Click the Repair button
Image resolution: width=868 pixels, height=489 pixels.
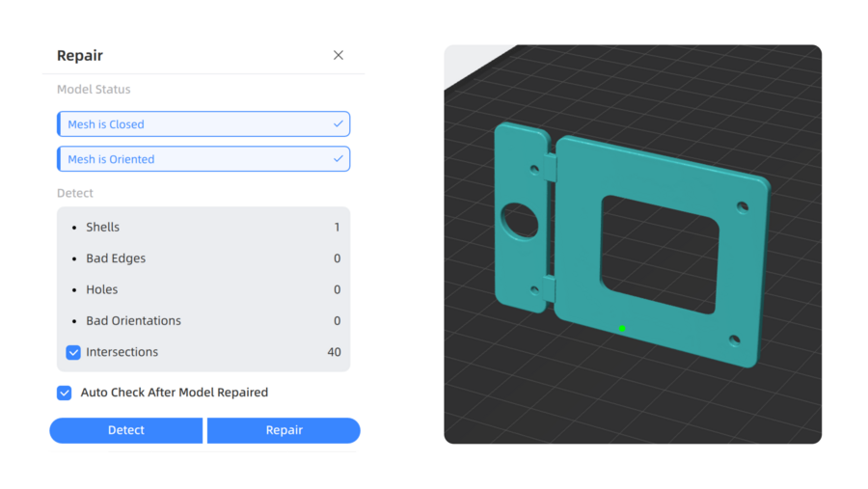coord(284,430)
